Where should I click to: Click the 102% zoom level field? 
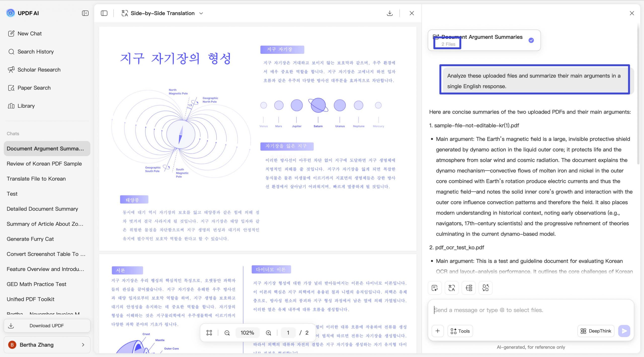point(247,333)
